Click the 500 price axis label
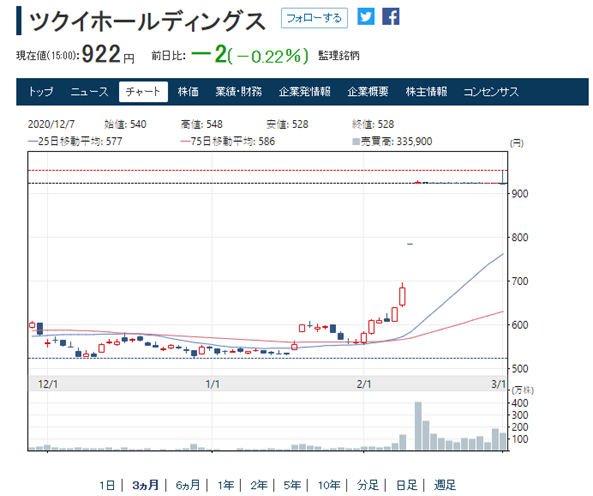The image size is (593, 496). [x=520, y=369]
